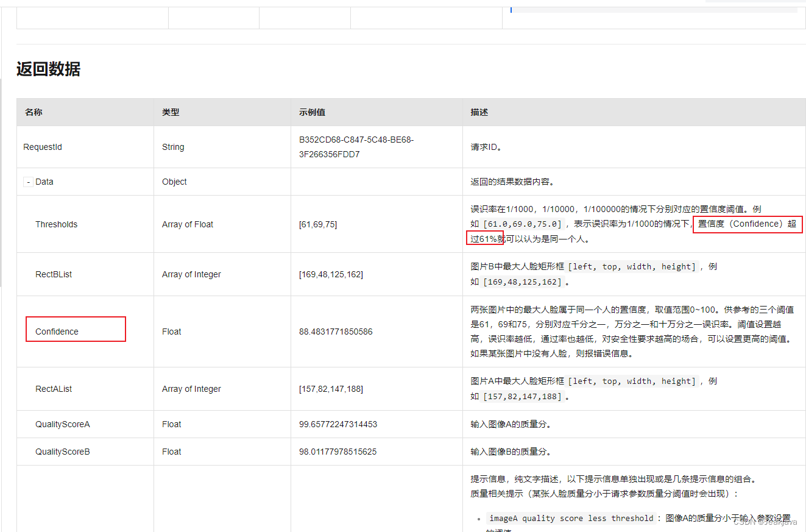Collapse the Data row with the minus expander
806x532 pixels.
[x=28, y=182]
